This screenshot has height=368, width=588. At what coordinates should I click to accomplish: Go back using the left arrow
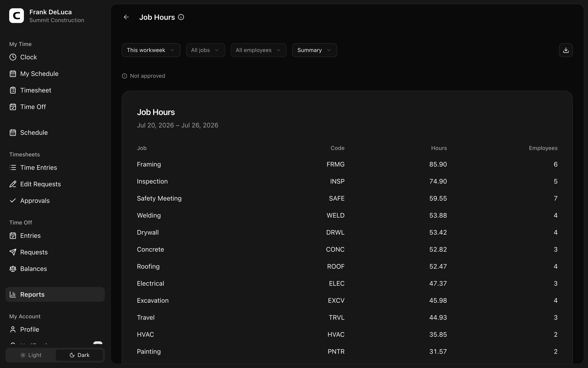coord(126,17)
